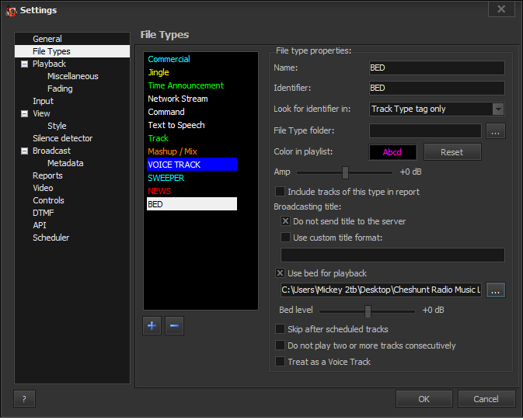The height and width of the screenshot is (420, 523).
Task: Select NEWS file type
Action: click(159, 192)
